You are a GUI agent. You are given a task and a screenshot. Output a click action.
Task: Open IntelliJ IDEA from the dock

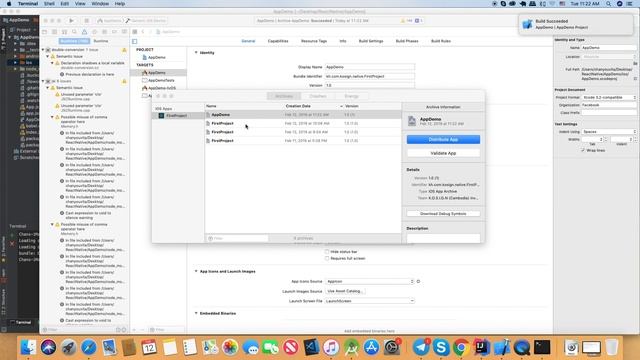coord(481,347)
